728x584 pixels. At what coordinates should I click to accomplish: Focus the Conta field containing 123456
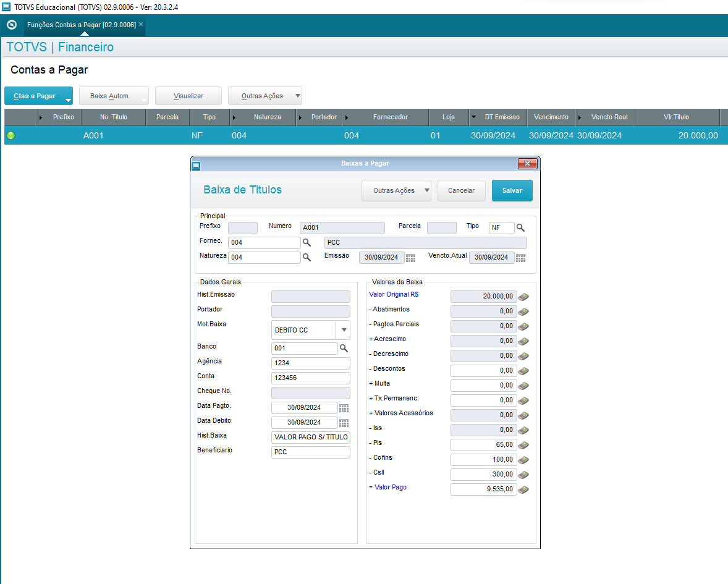tap(311, 378)
